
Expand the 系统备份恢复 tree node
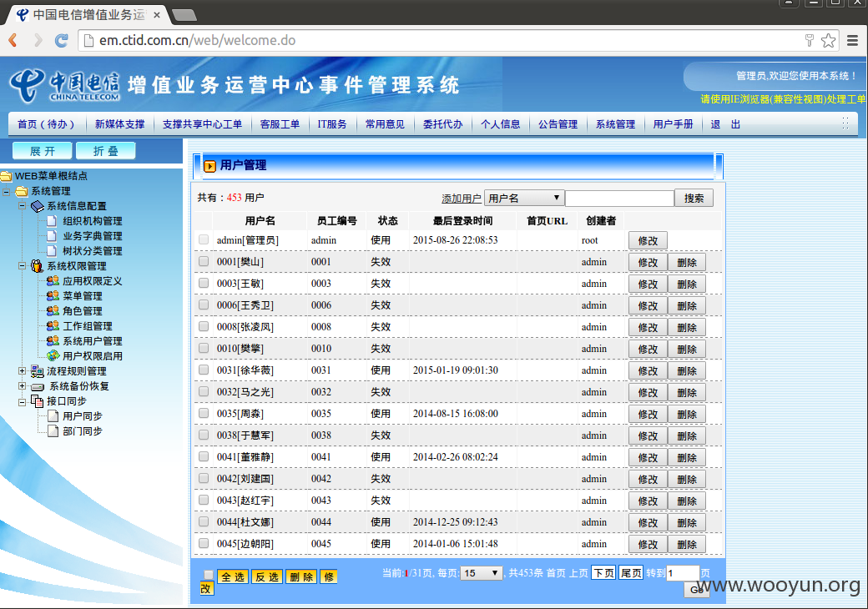23,386
